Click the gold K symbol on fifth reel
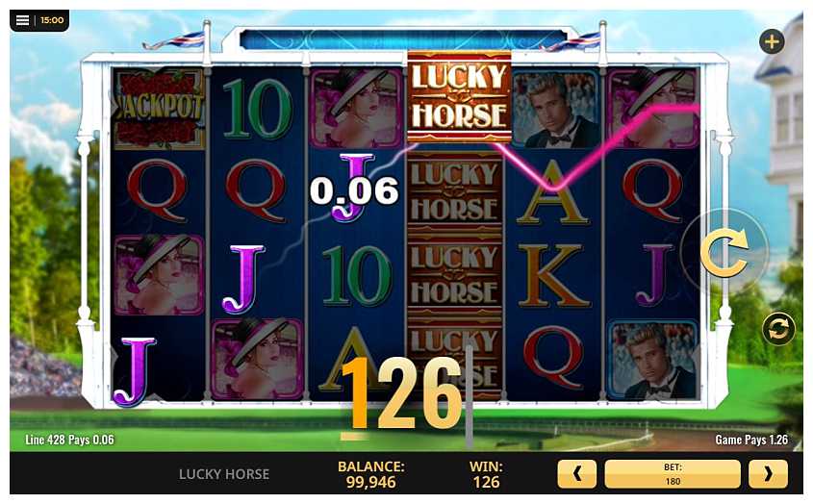Viewport: 813px width, 504px height. [553, 276]
